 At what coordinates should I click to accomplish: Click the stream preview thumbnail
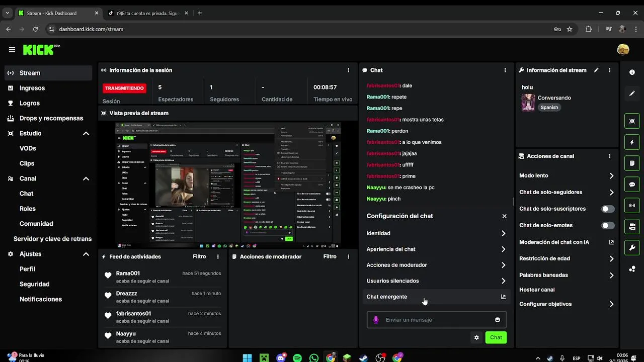tap(228, 185)
